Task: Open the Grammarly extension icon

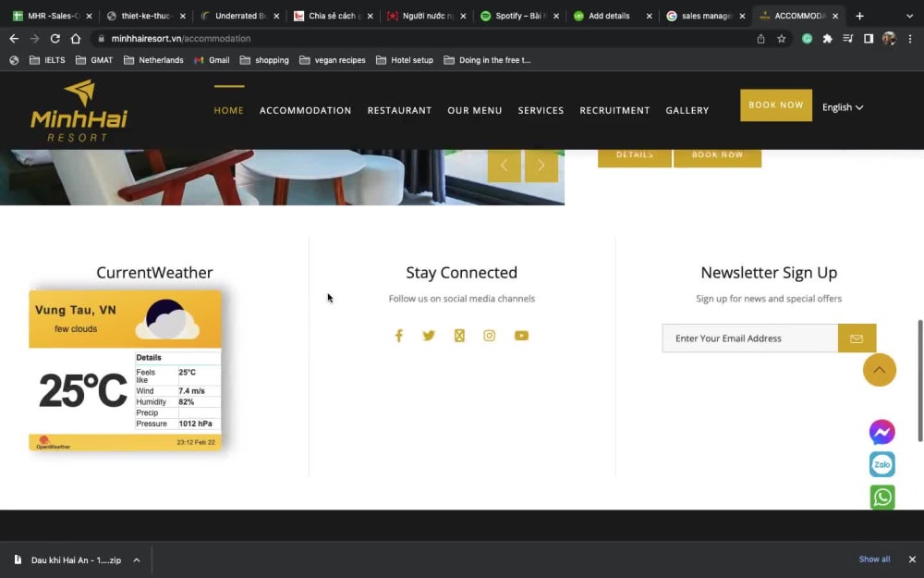Action: [x=807, y=38]
